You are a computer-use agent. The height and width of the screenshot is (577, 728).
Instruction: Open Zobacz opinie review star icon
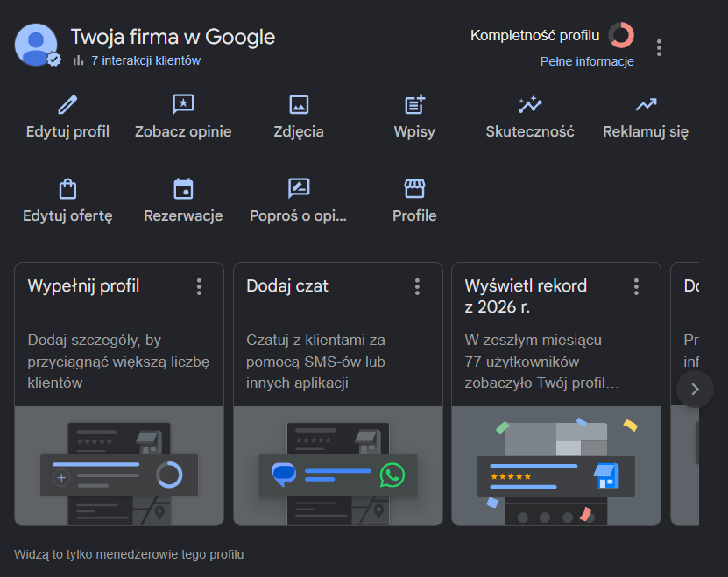pos(183,104)
